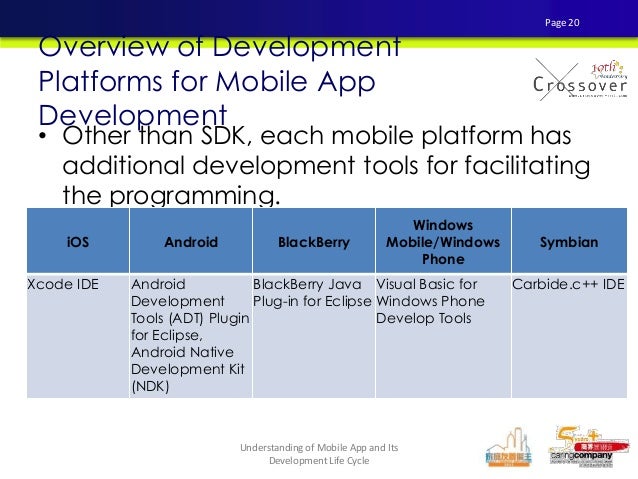This screenshot has width=638, height=479.
Task: Select the 'Windows Mobile/Windows Phone' header
Action: pyautogui.click(x=443, y=241)
